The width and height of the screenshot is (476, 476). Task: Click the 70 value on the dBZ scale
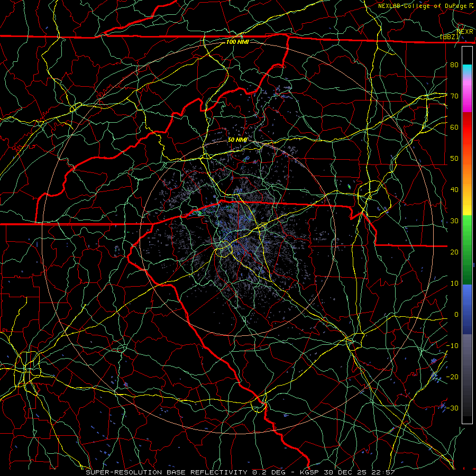[x=454, y=96]
